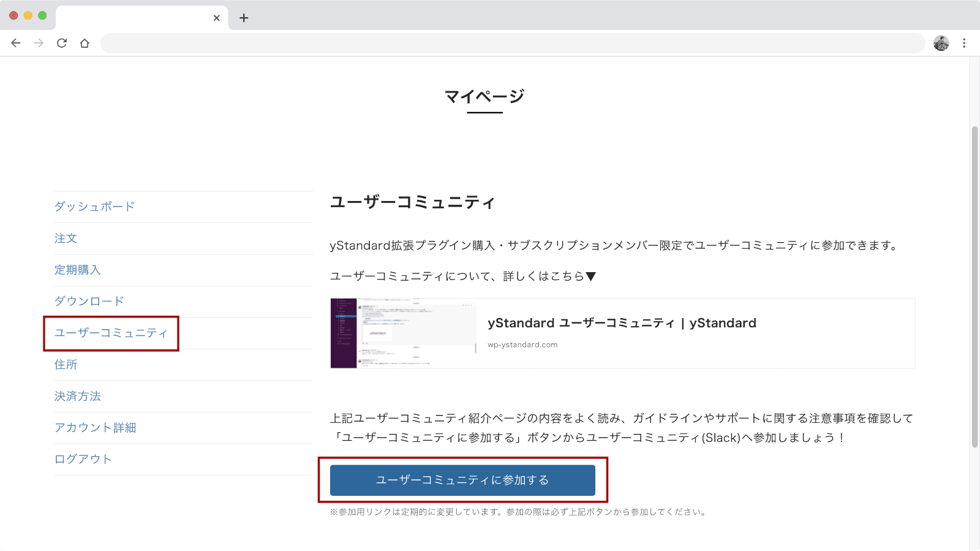Click the ログアウト link
The height and width of the screenshot is (551, 980).
click(x=83, y=459)
